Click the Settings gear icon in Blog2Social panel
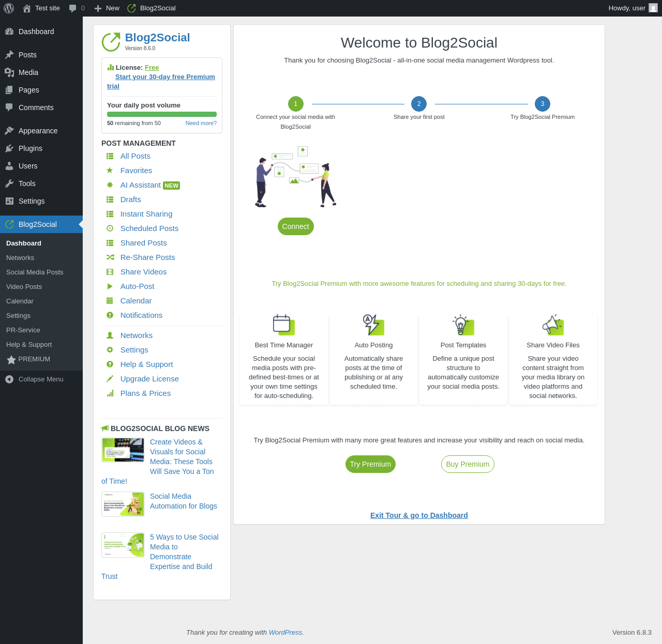662x644 pixels. tap(110, 350)
